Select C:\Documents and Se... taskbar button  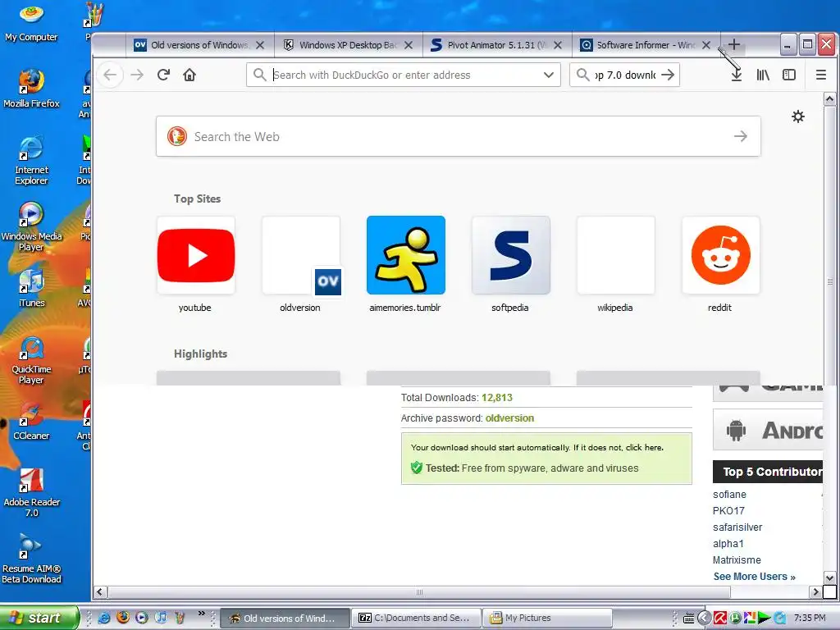pos(416,618)
